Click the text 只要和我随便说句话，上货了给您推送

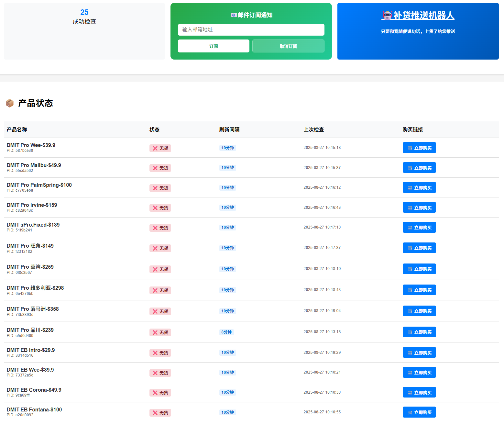pyautogui.click(x=418, y=31)
